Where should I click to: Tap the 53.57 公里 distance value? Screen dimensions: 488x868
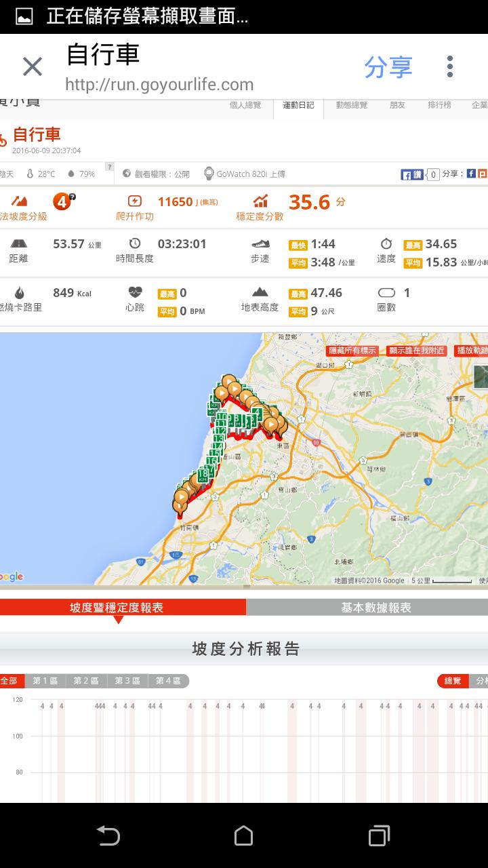[x=77, y=244]
